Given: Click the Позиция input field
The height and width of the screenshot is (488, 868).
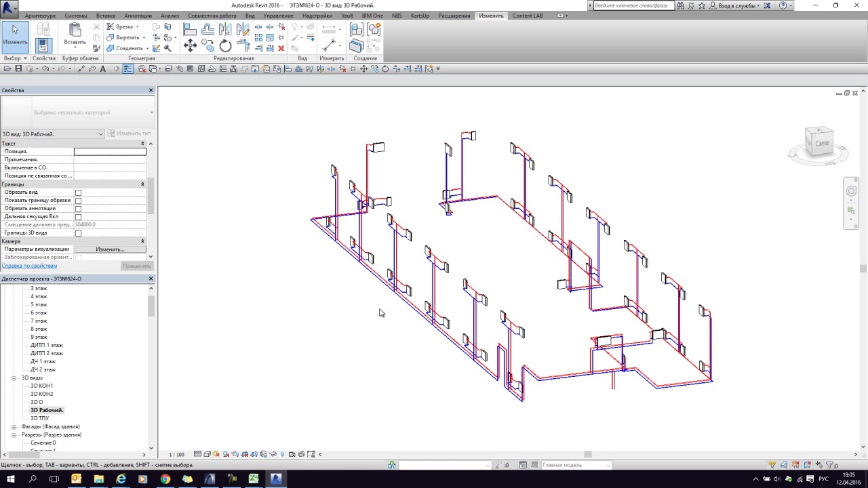Looking at the screenshot, I should point(110,152).
